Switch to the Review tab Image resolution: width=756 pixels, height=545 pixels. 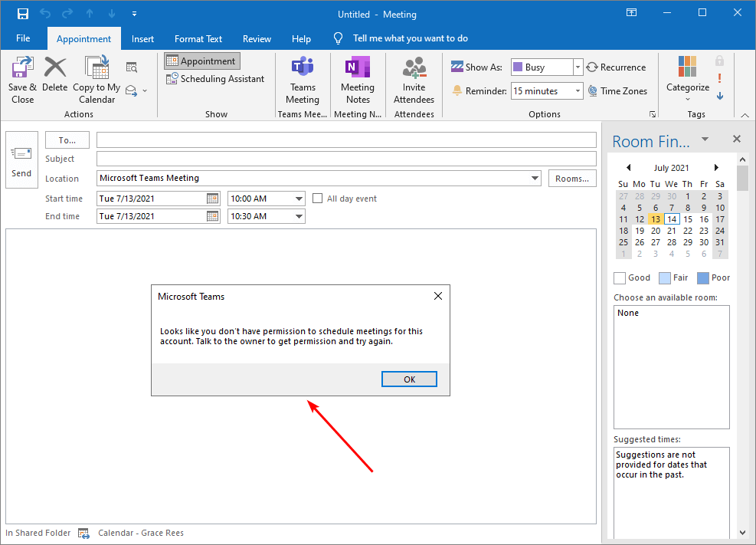pos(257,38)
